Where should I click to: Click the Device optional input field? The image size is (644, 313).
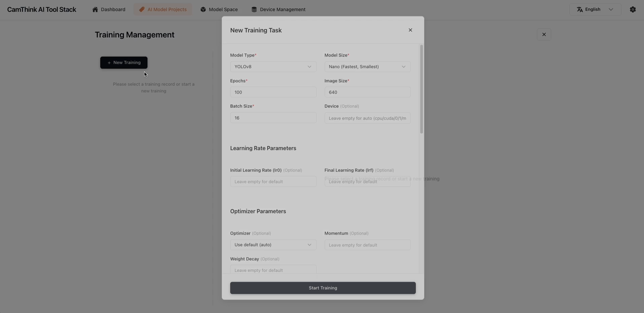[x=367, y=118]
